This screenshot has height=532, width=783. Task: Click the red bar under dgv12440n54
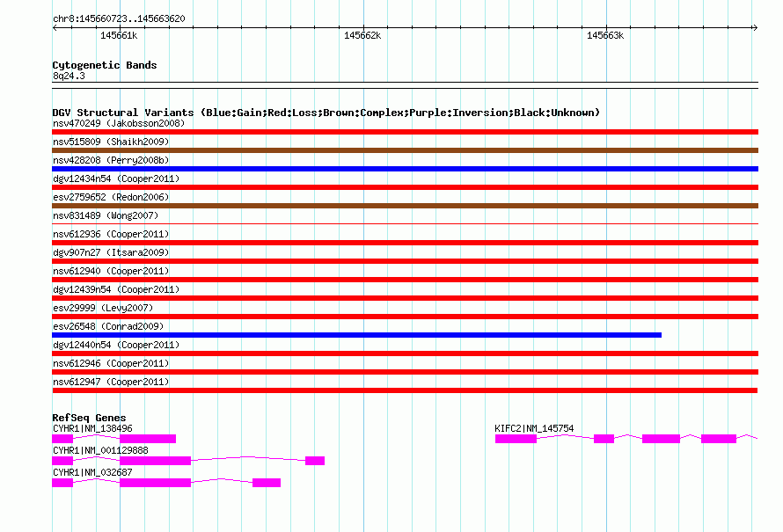click(405, 353)
